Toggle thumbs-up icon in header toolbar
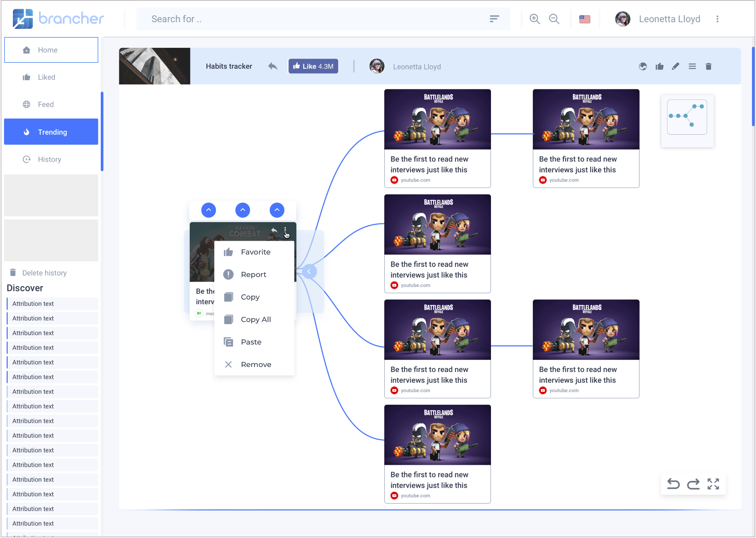 tap(659, 66)
